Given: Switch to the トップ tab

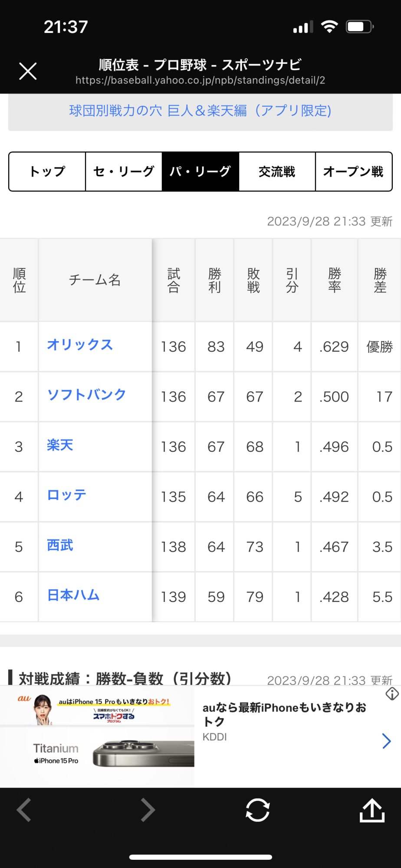Looking at the screenshot, I should click(x=47, y=171).
